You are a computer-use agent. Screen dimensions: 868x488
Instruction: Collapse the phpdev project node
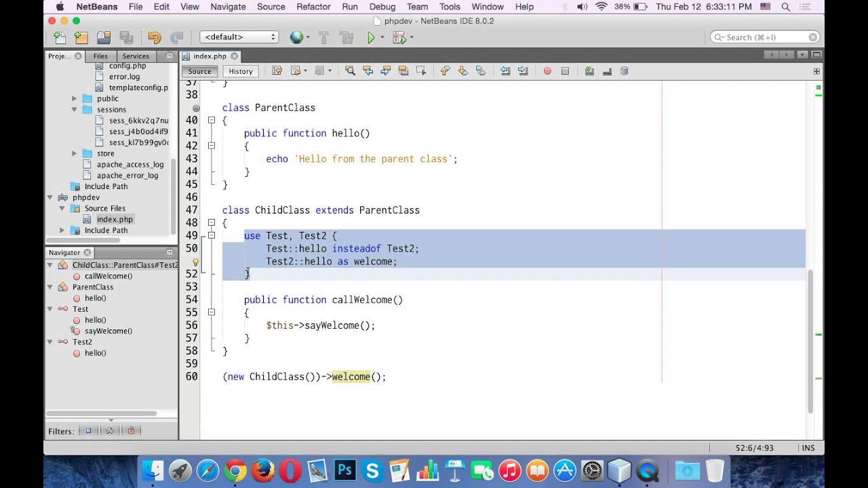pyautogui.click(x=50, y=197)
